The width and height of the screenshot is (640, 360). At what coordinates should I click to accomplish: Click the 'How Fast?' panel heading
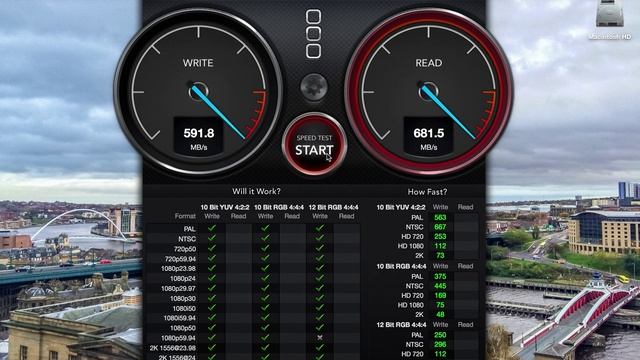pos(427,191)
